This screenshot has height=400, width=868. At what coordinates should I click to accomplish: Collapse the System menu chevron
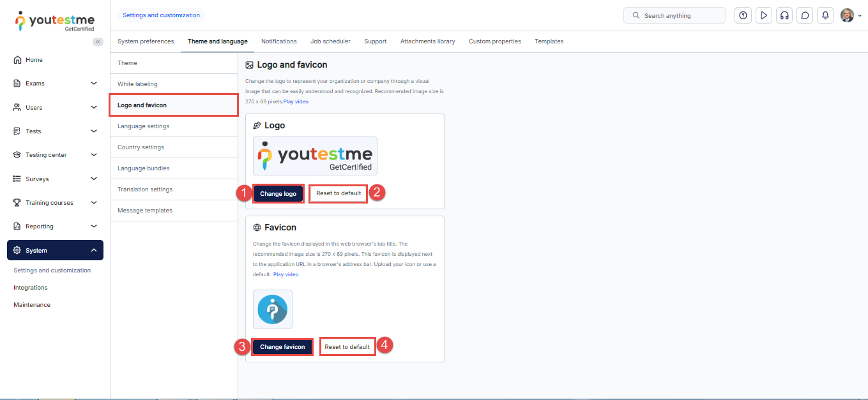(94, 250)
